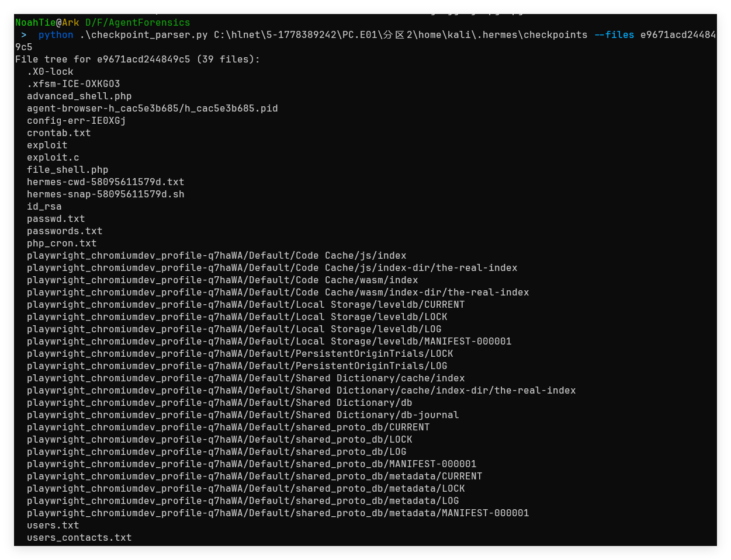Select file_shell.php in the listing

[x=68, y=170]
